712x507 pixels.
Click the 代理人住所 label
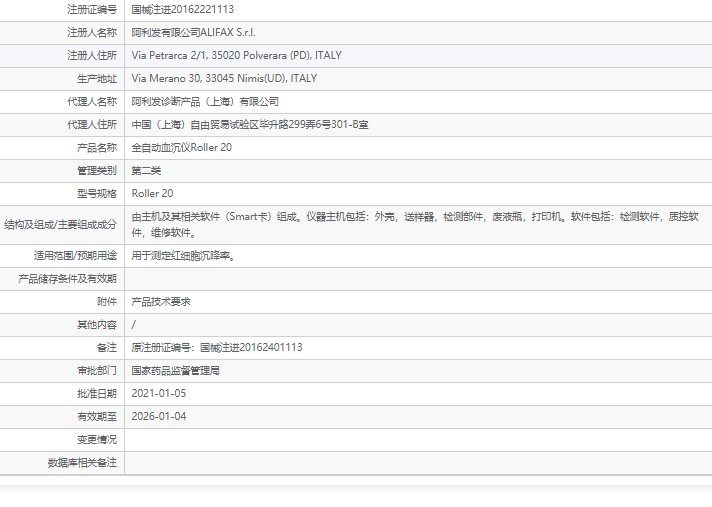coord(92,124)
